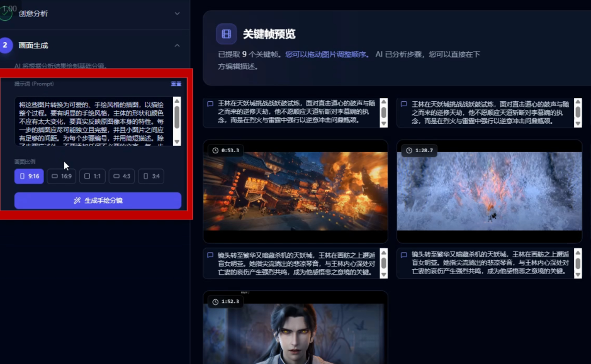591x364 pixels.
Task: Select the 16:9 aspect ratio
Action: tap(61, 176)
